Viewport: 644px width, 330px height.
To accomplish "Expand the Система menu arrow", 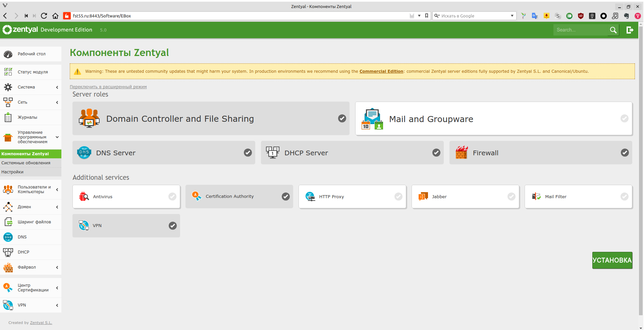I will tap(57, 87).
